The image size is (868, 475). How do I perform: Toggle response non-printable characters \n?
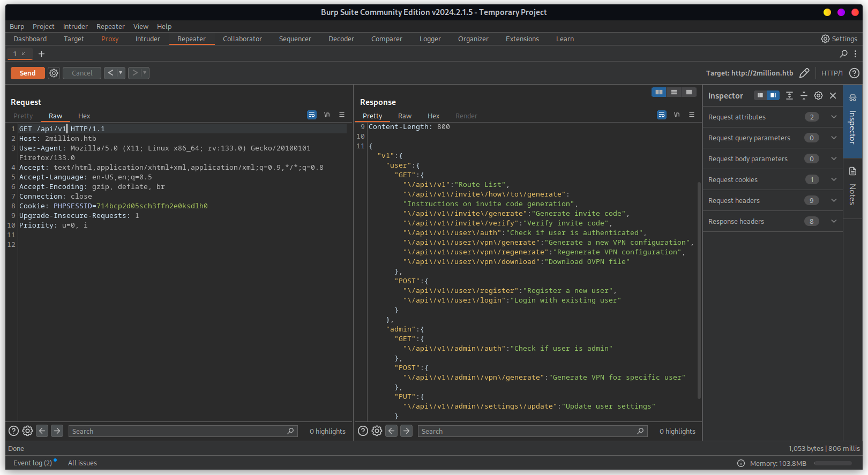coord(677,115)
